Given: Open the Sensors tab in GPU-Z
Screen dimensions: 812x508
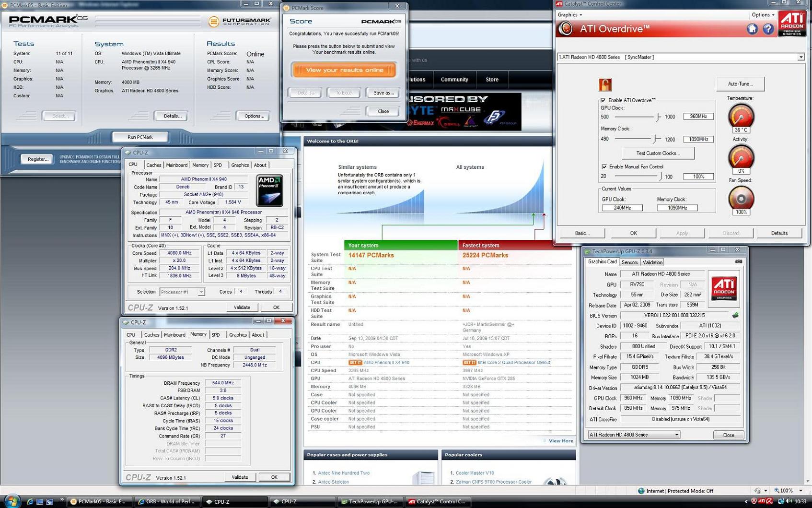Looking at the screenshot, I should 629,262.
